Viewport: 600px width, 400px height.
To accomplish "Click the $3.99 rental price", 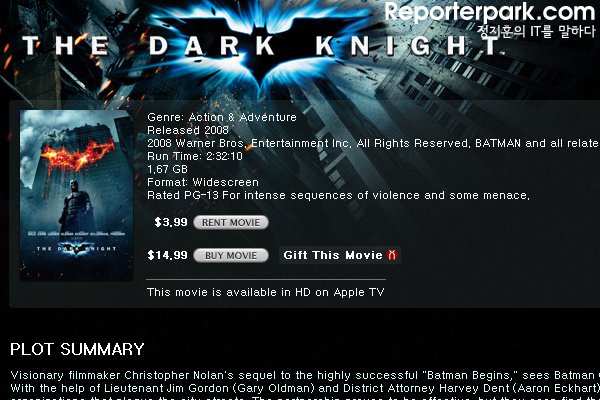I will click(171, 222).
